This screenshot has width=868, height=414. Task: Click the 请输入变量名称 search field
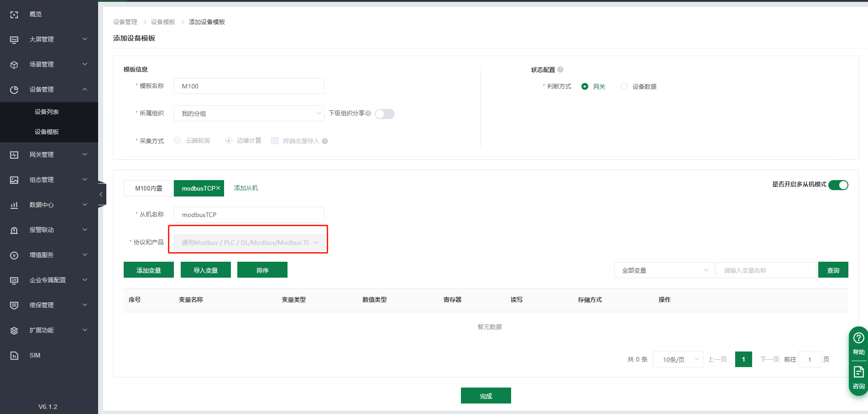pyautogui.click(x=766, y=270)
